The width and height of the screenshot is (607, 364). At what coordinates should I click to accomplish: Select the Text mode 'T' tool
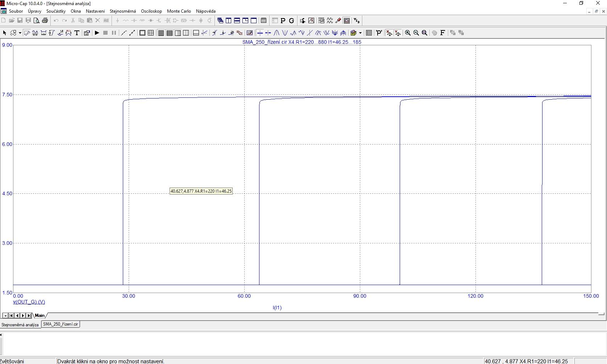pos(77,33)
